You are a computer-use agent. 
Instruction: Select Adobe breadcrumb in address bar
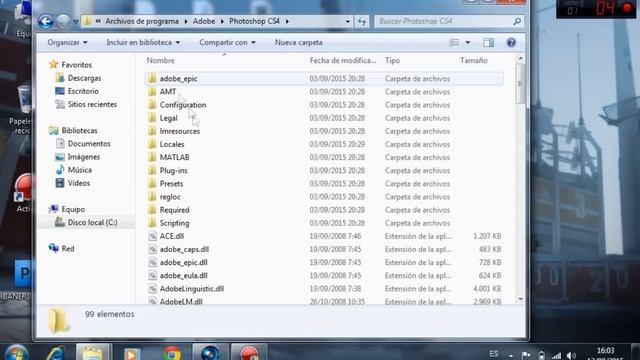[204, 21]
